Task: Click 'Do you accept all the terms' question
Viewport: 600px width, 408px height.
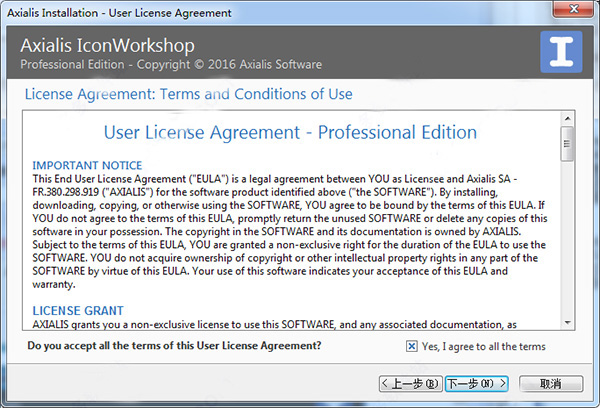Action: pyautogui.click(x=174, y=346)
